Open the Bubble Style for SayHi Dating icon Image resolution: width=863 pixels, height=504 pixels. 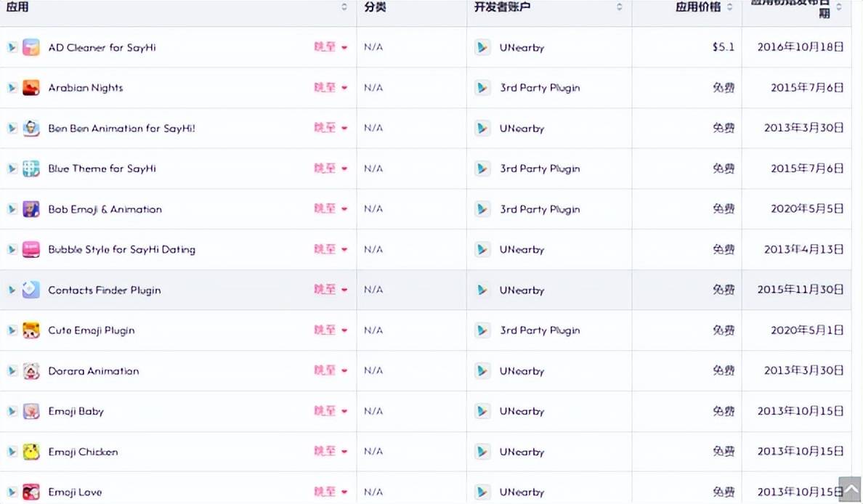pos(31,249)
